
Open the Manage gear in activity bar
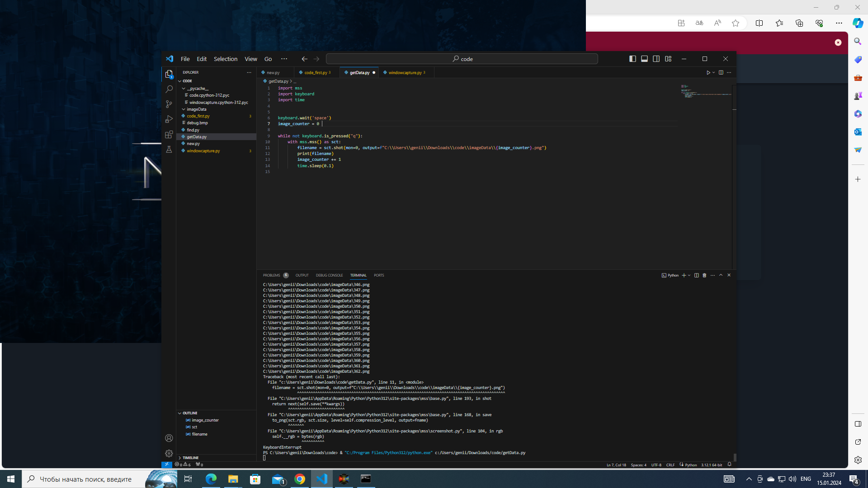pyautogui.click(x=169, y=453)
